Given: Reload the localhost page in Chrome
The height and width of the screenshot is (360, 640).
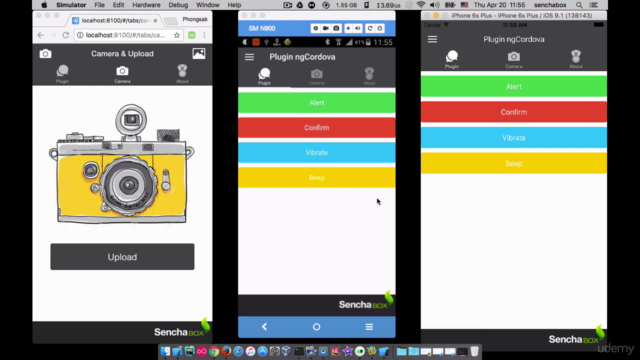Looking at the screenshot, I should tap(65, 35).
